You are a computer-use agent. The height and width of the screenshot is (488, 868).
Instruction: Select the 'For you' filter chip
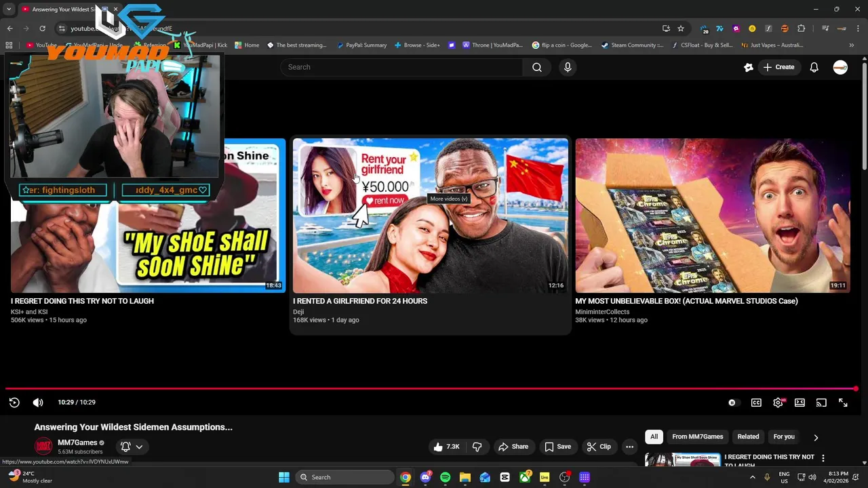point(784,436)
